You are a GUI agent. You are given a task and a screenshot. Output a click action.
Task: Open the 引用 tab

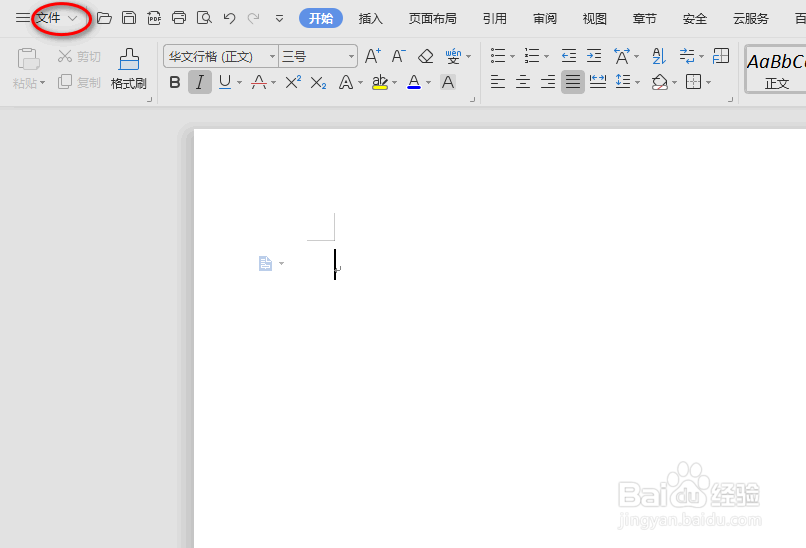coord(494,19)
